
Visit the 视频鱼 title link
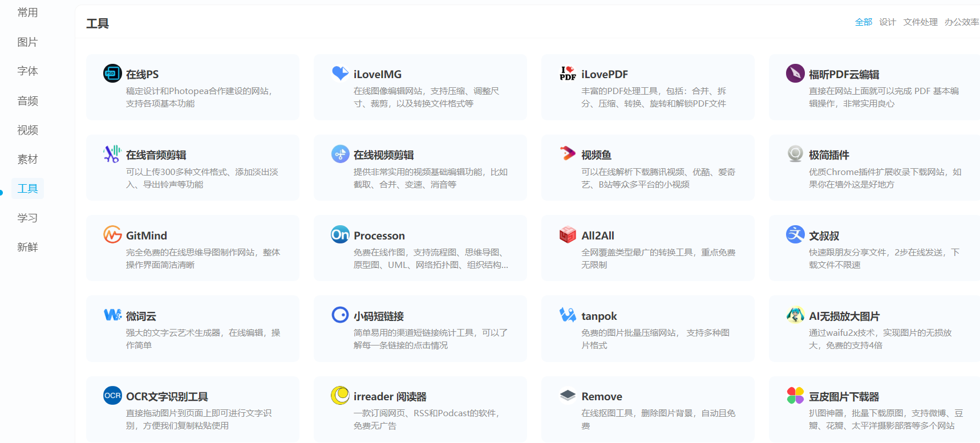[x=596, y=155]
